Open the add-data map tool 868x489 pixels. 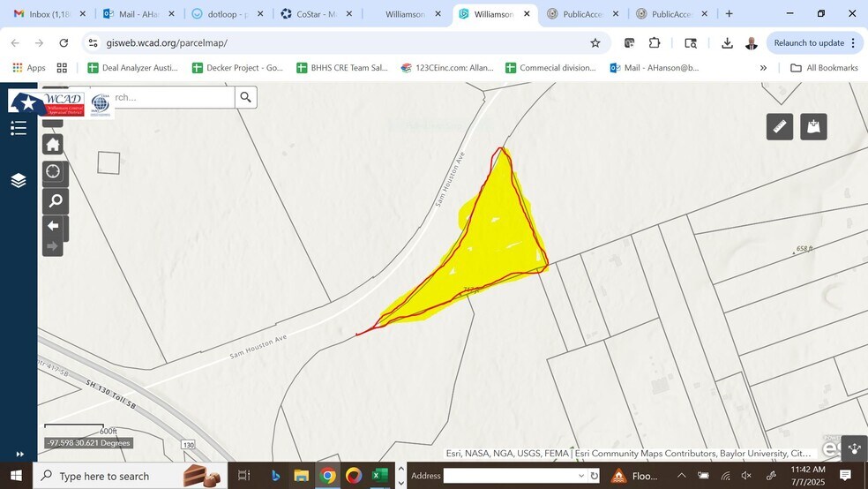coord(813,127)
